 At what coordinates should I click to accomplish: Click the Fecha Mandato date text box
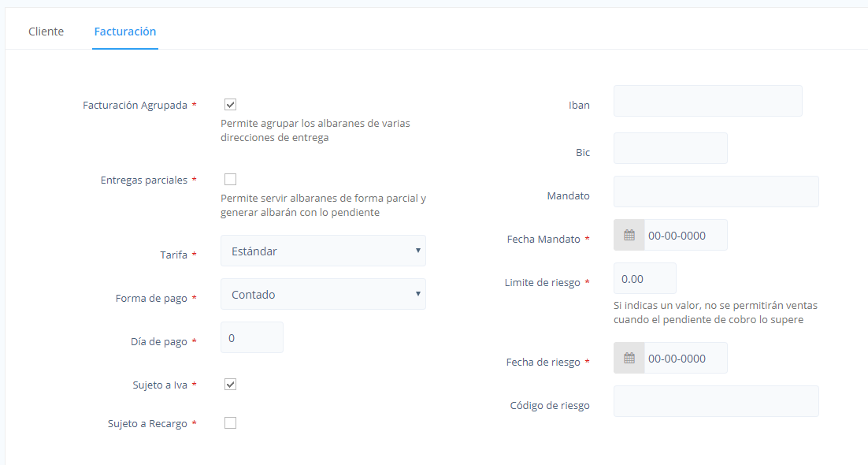(686, 235)
